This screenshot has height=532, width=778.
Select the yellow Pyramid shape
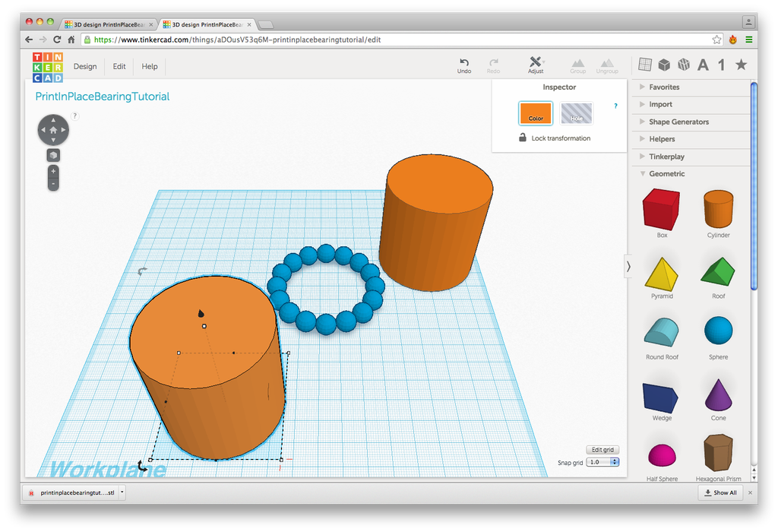click(x=662, y=274)
